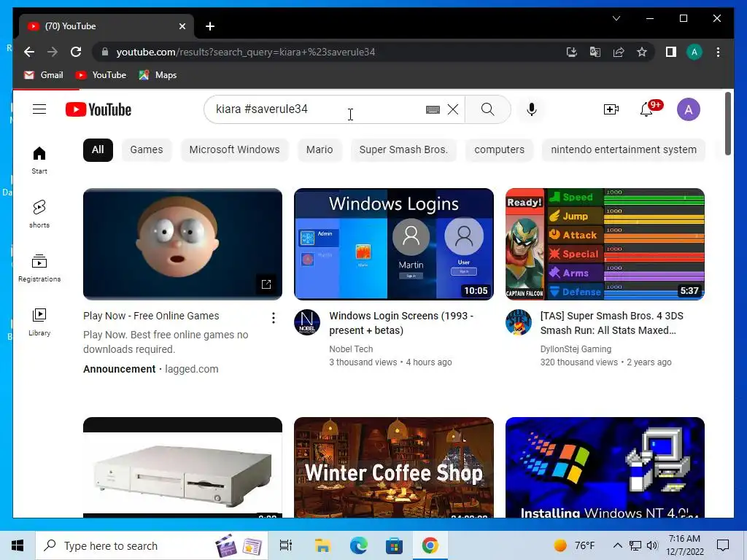Select the All filter chip
Image resolution: width=747 pixels, height=560 pixels.
click(98, 150)
